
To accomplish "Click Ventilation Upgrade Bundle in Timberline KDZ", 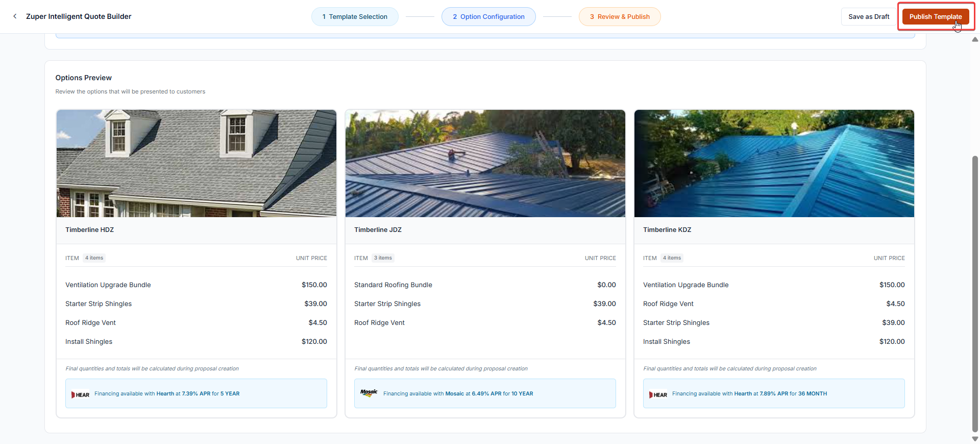I will click(686, 285).
